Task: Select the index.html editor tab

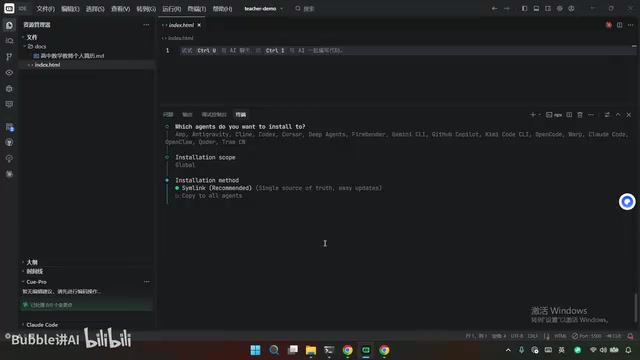Action: click(x=181, y=25)
